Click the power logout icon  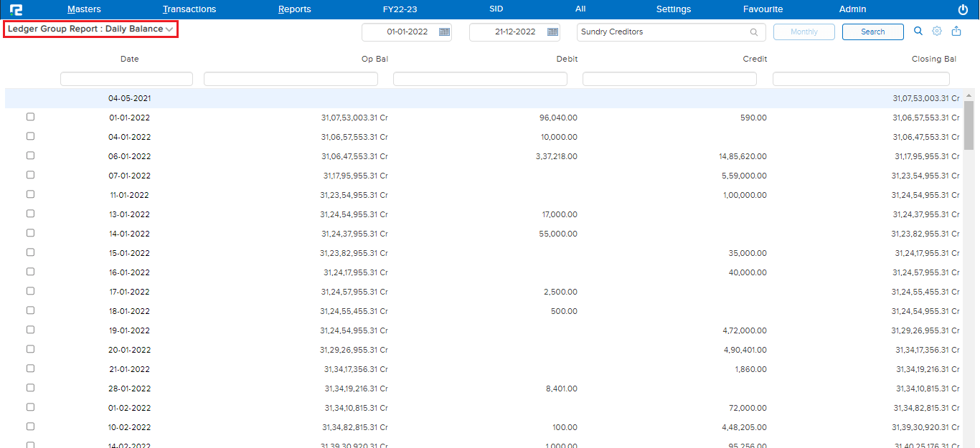click(963, 9)
